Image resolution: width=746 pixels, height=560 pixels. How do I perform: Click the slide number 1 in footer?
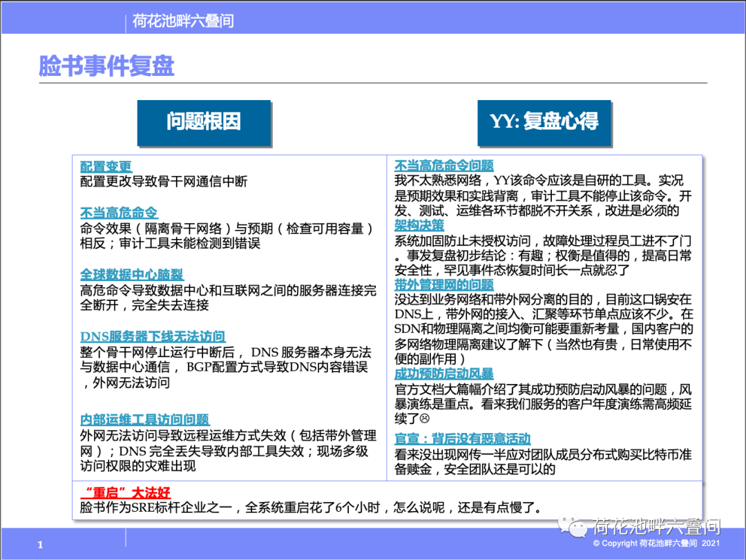click(40, 545)
